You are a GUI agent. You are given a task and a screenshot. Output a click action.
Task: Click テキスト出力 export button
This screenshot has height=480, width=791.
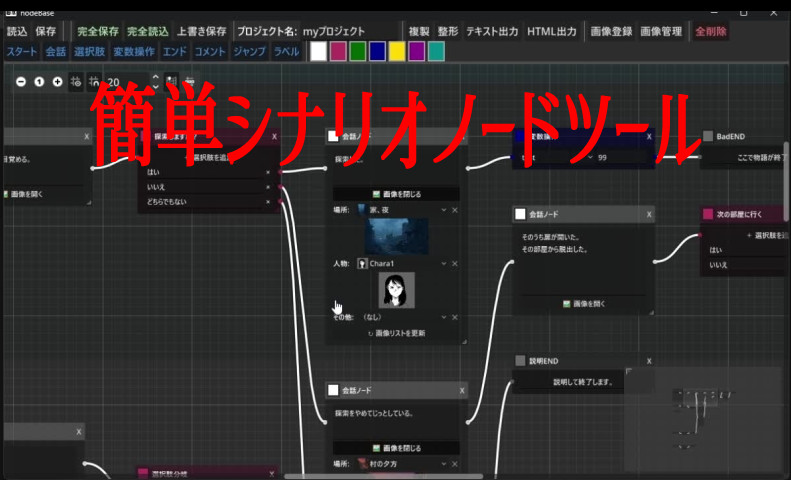pyautogui.click(x=492, y=31)
